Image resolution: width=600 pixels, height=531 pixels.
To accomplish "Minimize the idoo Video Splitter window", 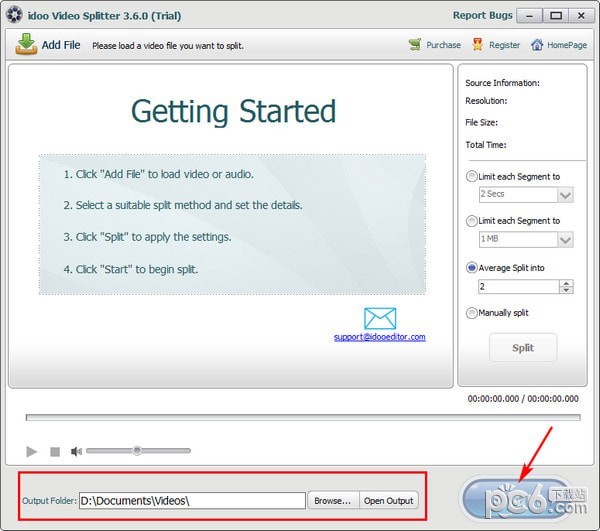I will [x=530, y=16].
